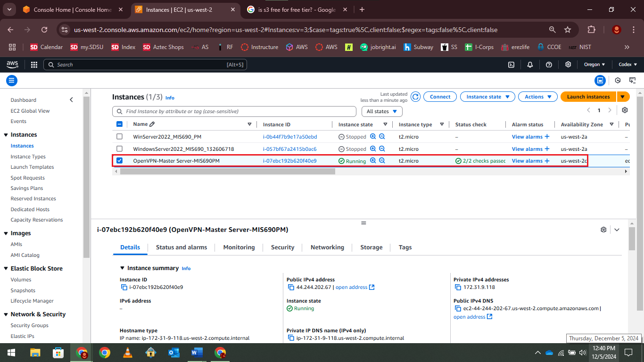644x362 pixels.
Task: Click the horizontal scrollbar under instances table
Action: point(227,172)
